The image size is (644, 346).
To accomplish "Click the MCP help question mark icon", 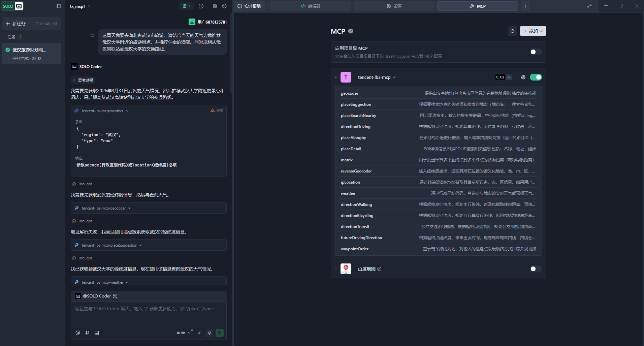I will point(351,31).
